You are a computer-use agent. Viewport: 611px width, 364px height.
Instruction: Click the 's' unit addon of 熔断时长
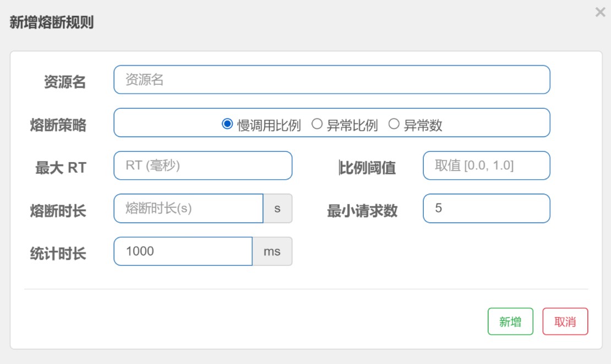pos(277,208)
